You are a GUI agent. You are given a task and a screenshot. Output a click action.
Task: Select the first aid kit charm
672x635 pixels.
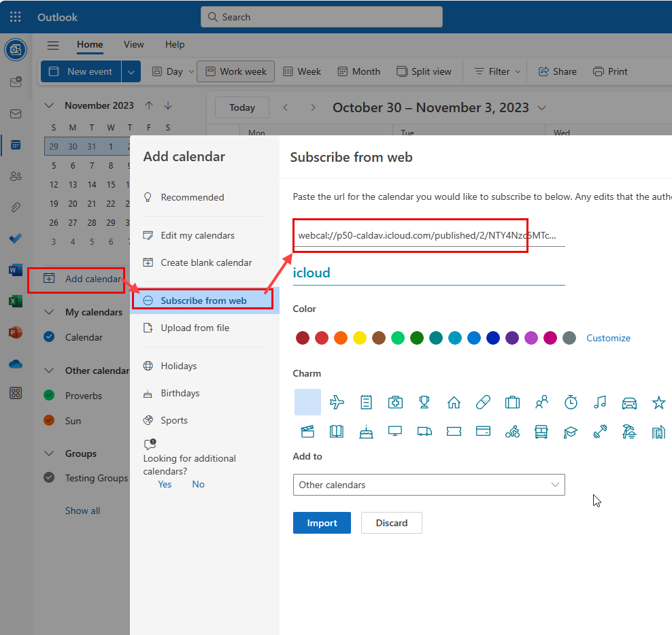(x=395, y=402)
